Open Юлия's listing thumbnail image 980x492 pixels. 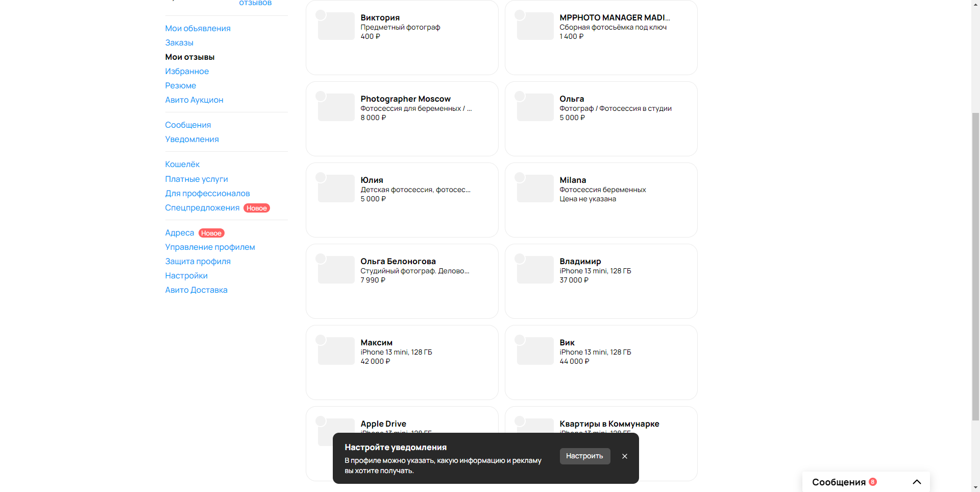pos(336,189)
